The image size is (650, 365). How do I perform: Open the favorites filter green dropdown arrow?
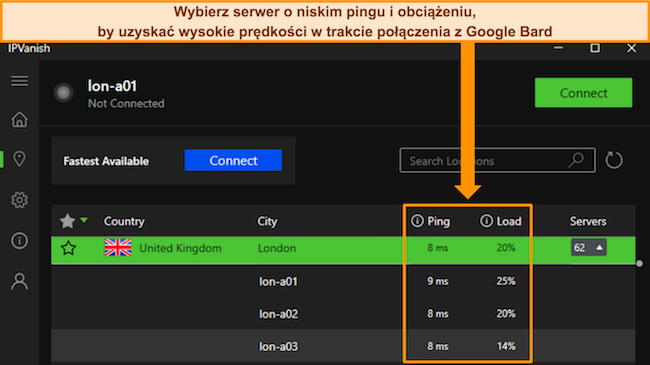84,220
